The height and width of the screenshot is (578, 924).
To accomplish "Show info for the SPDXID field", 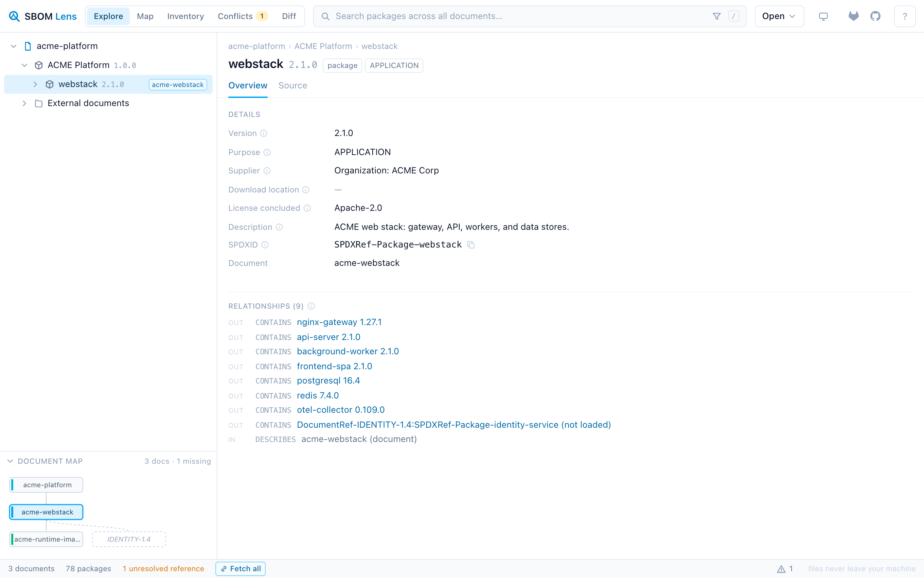I will coord(265,245).
